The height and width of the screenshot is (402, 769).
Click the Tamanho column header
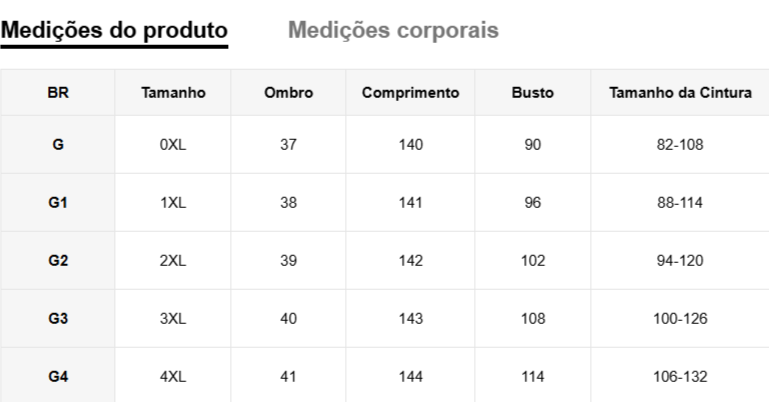pos(173,93)
